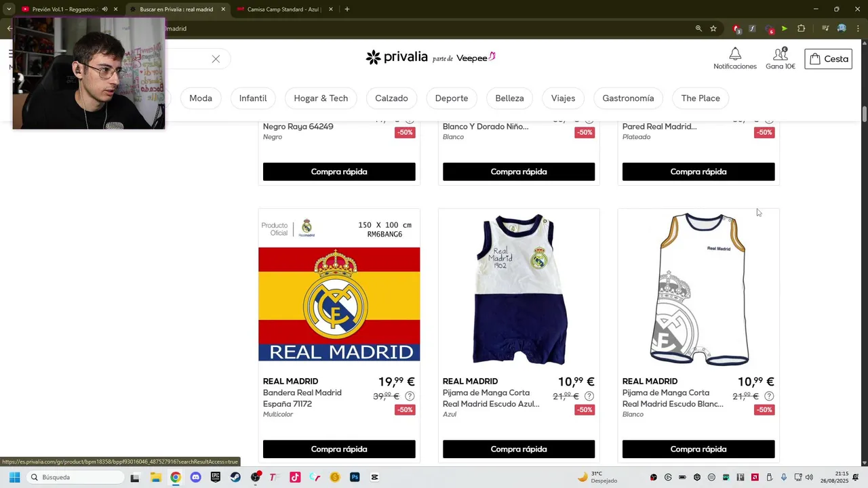
Task: Compra rápida for Pijama Escudo Azul
Action: (x=519, y=449)
